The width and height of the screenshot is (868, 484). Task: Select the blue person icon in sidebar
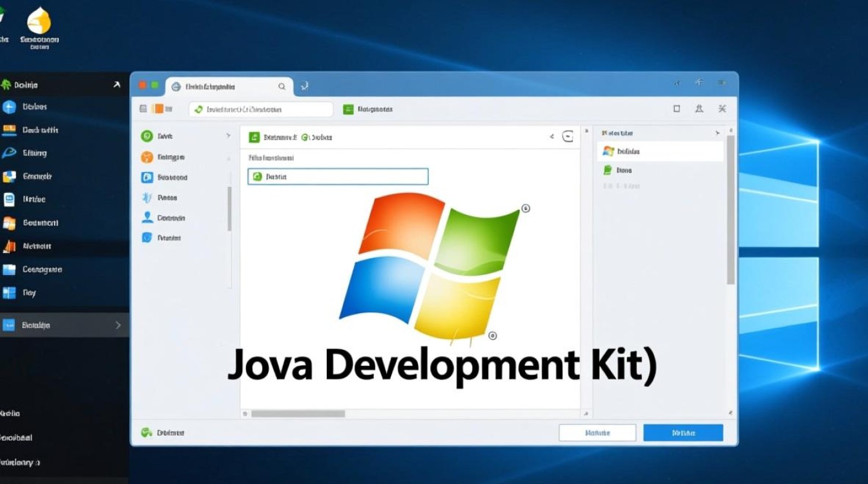pyautogui.click(x=147, y=217)
